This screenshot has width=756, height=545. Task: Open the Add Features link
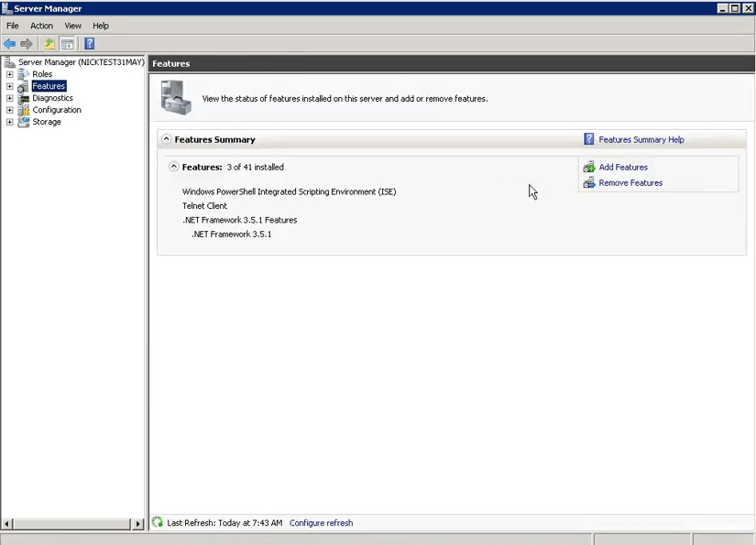(x=623, y=168)
